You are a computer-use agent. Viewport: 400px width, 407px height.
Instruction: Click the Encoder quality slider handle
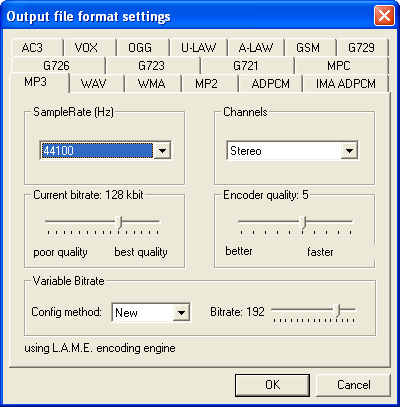302,222
